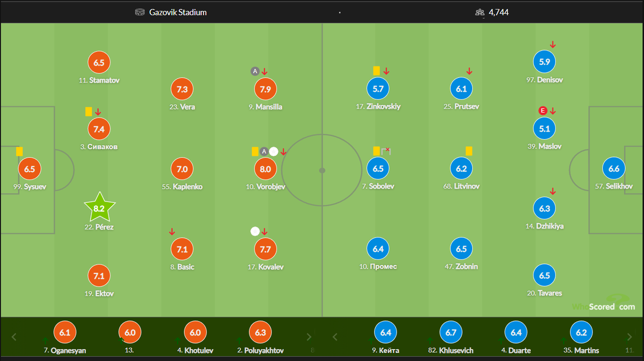Click the goal ball icon above Kovalev

pyautogui.click(x=255, y=232)
